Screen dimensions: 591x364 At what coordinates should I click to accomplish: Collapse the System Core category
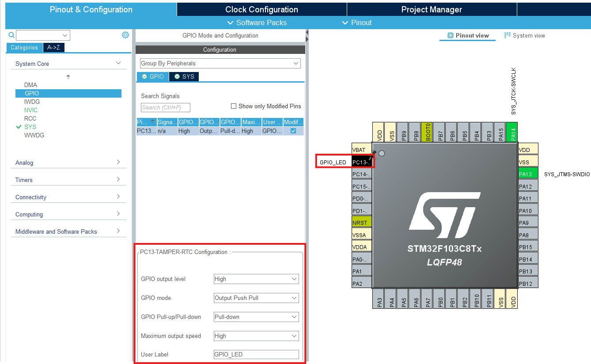coord(118,64)
